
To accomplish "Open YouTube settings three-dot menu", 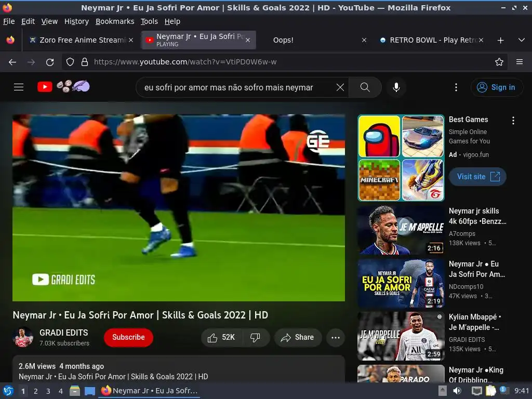I will pos(456,87).
